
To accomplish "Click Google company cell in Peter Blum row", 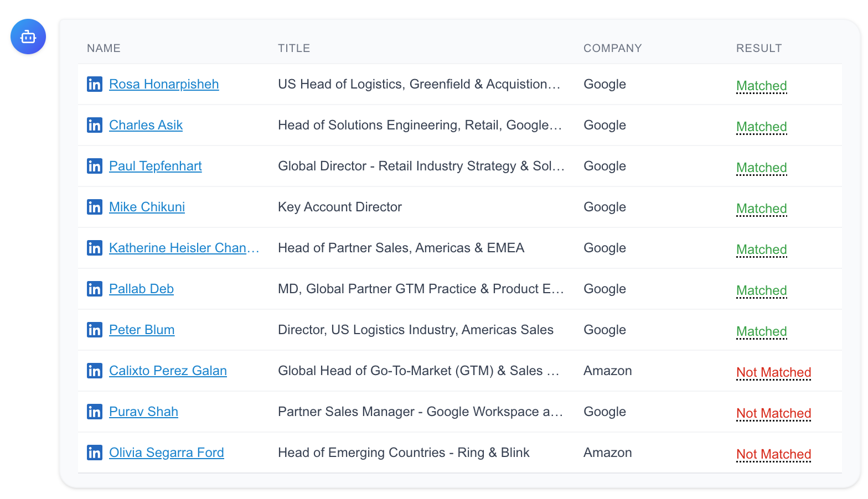I will pyautogui.click(x=605, y=330).
